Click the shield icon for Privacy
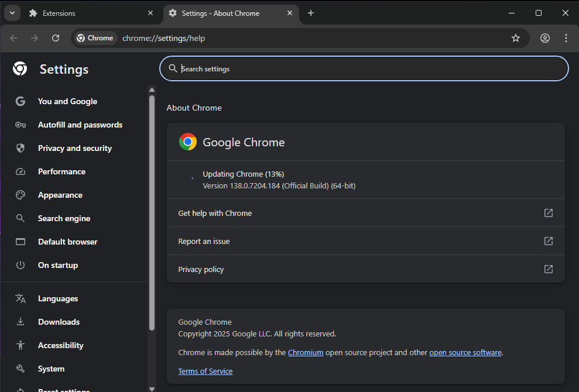Image resolution: width=579 pixels, height=392 pixels. pos(20,149)
